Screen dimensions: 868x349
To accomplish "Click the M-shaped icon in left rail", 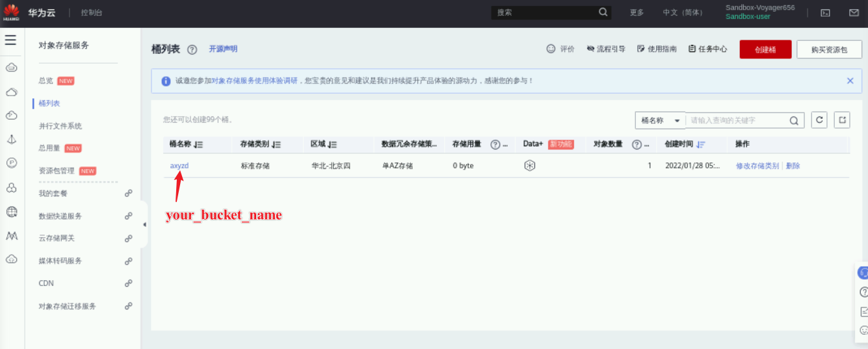I will coord(11,235).
